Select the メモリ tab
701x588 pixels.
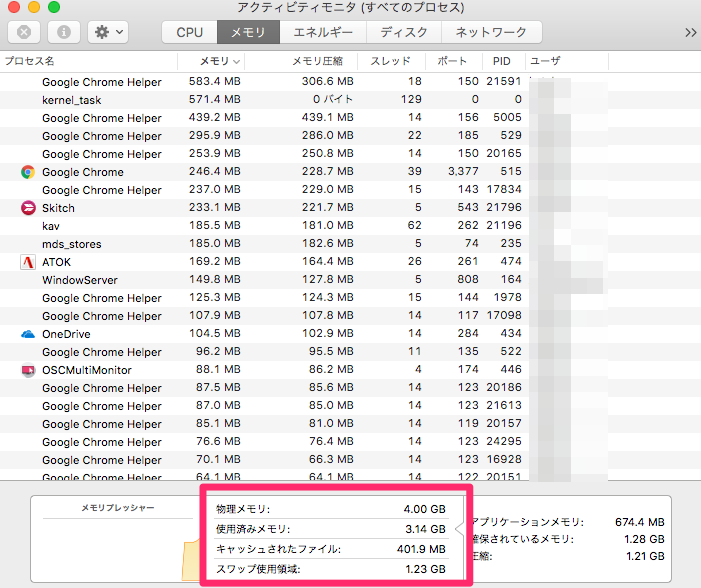click(x=248, y=32)
